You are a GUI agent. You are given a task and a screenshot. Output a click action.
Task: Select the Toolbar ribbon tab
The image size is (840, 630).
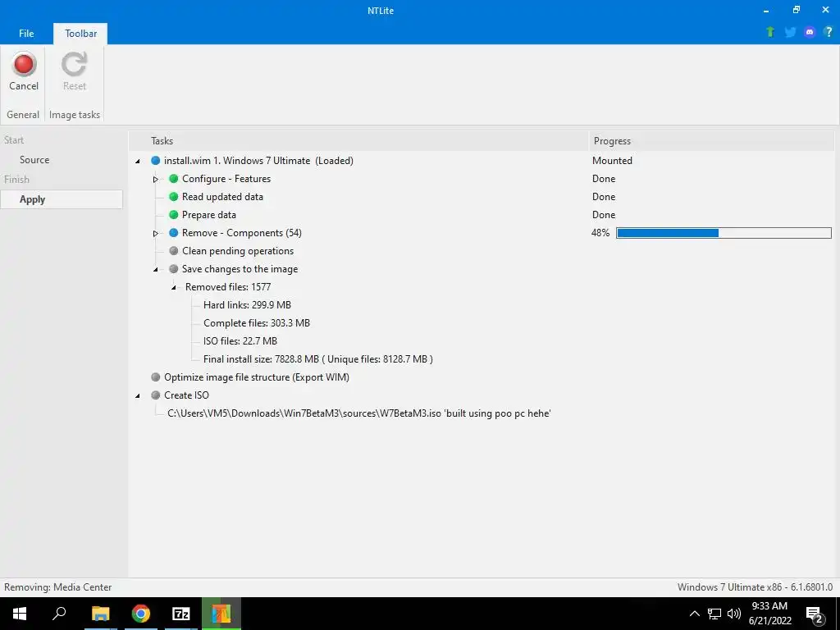[x=80, y=33]
